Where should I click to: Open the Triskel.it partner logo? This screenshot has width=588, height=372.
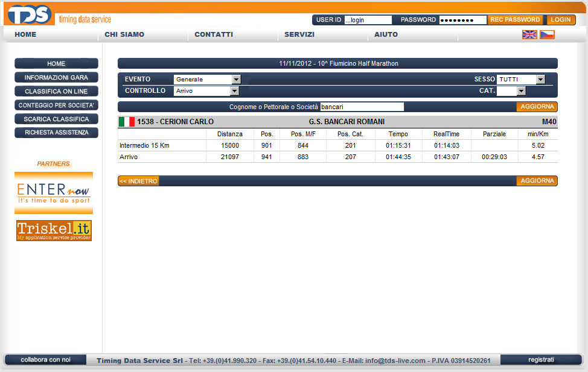[x=54, y=230]
